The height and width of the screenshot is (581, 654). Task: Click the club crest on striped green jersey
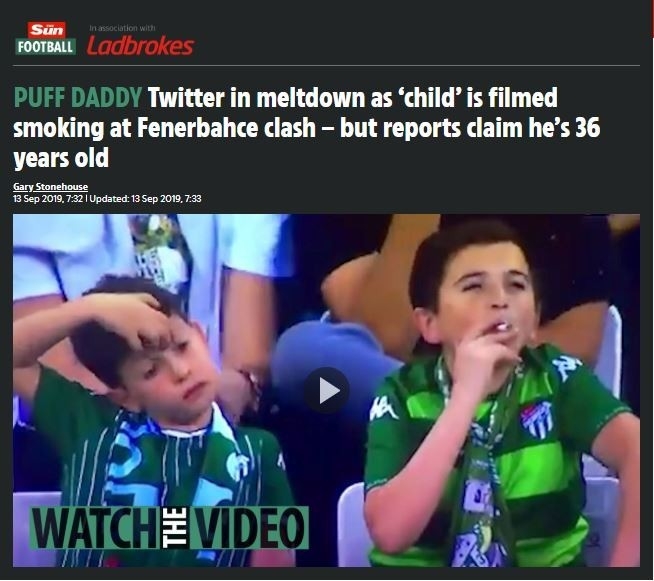click(x=536, y=419)
